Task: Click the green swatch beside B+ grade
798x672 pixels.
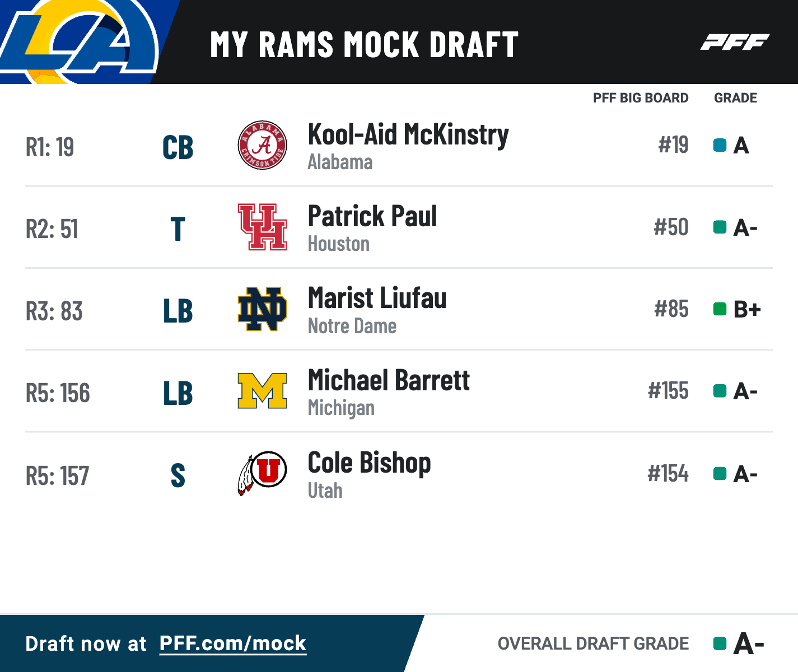Action: (720, 309)
